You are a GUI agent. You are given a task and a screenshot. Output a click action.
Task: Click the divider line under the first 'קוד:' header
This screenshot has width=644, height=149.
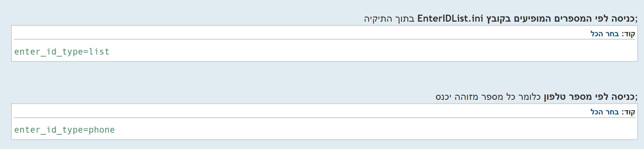(x=325, y=39)
